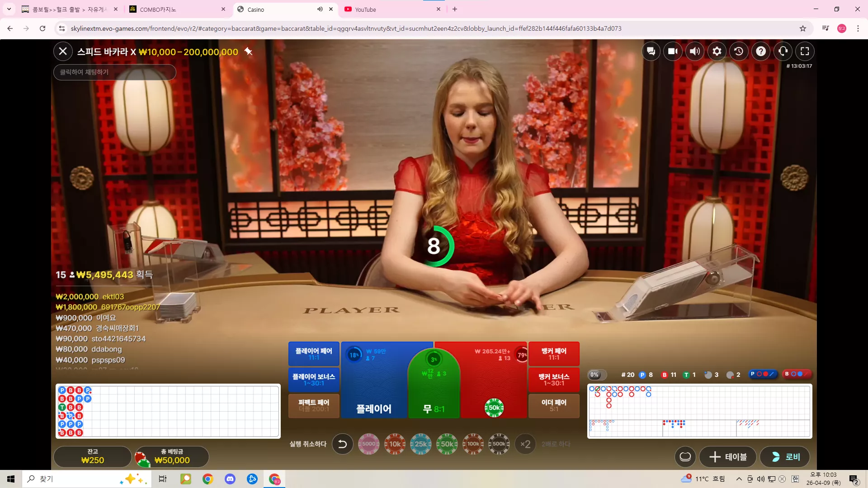868x488 pixels.
Task: Select the pink 5000 chip
Action: [x=369, y=444]
